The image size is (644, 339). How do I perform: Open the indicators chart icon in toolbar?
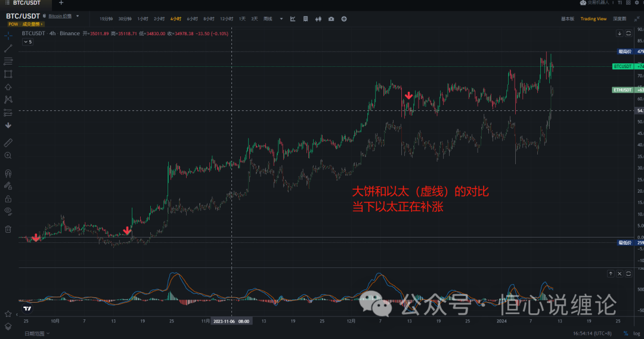[293, 19]
